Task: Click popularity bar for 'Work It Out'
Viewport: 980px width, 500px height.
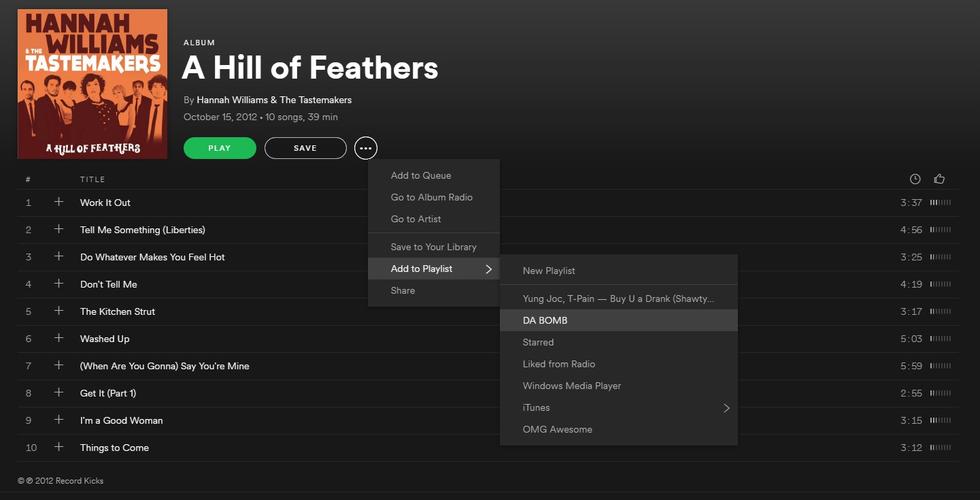Action: coord(940,202)
